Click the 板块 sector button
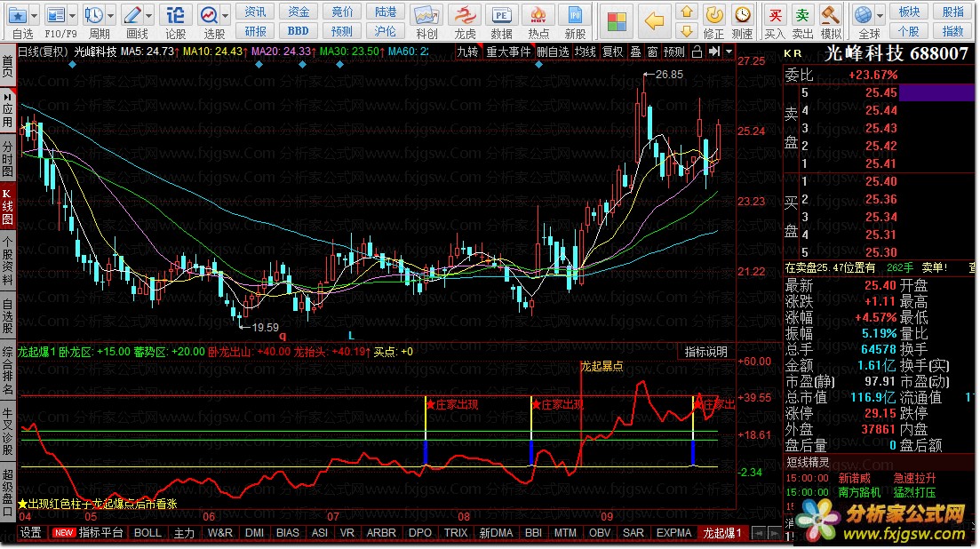This screenshot has height=549, width=980. (x=909, y=12)
